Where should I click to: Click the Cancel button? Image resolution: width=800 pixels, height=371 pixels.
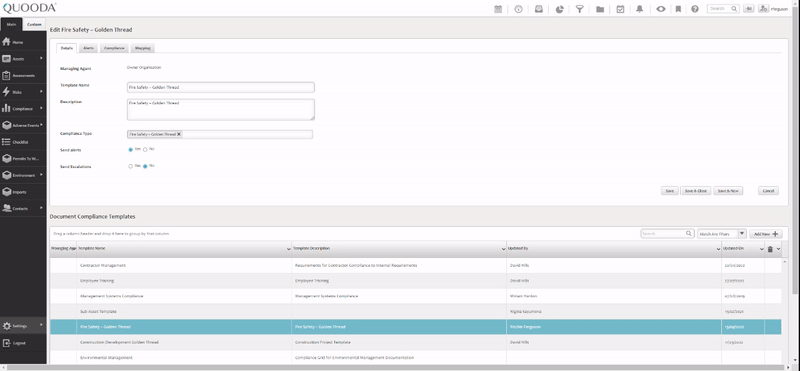pyautogui.click(x=768, y=191)
